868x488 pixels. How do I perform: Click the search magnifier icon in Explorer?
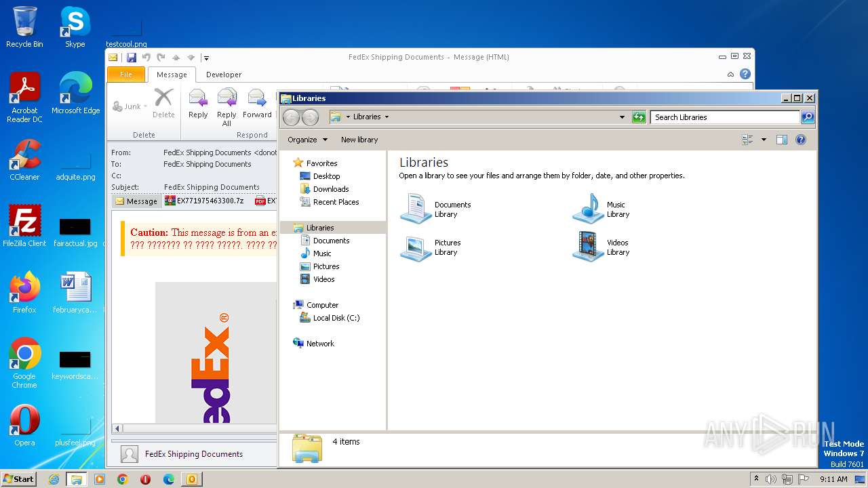(807, 117)
